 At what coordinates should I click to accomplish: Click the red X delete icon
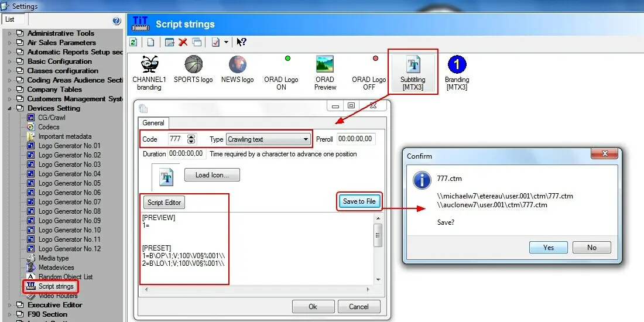click(183, 42)
